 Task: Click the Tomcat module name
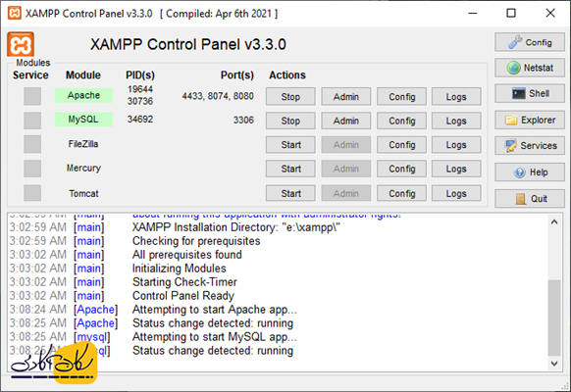pos(83,193)
